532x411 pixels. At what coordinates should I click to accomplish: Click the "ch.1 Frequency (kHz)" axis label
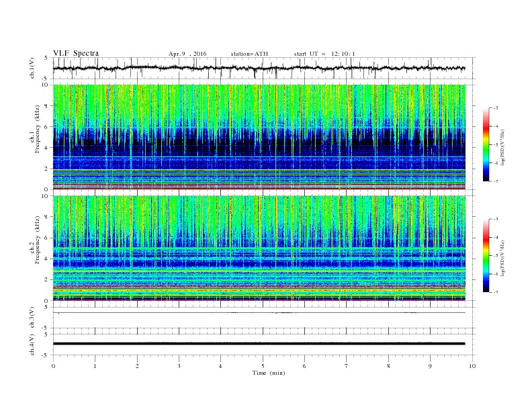(35, 129)
